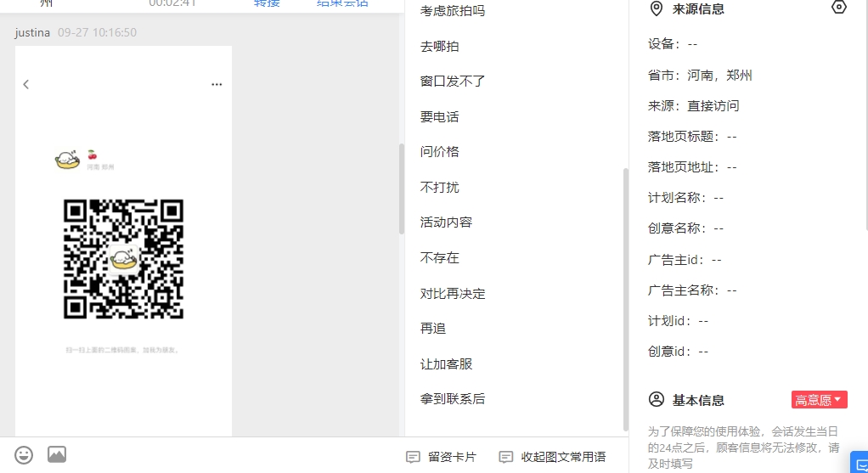The height and width of the screenshot is (473, 868).
Task: Click the 广告主id row
Action: pos(685,260)
